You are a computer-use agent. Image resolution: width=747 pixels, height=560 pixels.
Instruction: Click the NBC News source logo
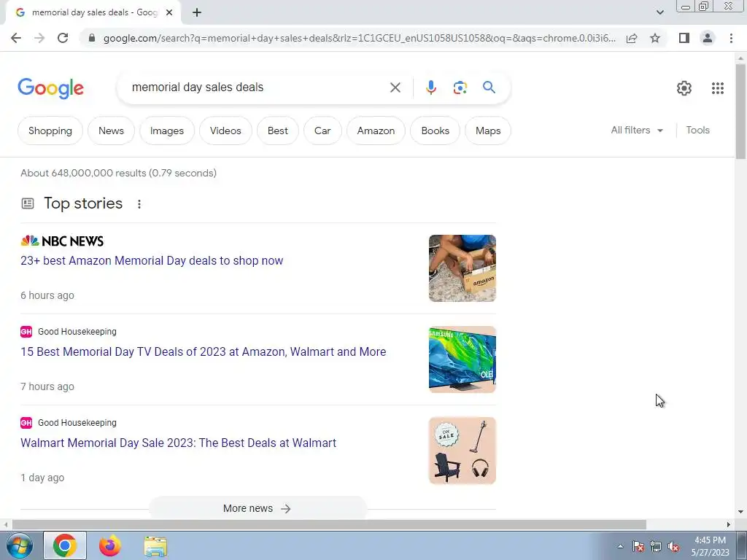point(62,241)
